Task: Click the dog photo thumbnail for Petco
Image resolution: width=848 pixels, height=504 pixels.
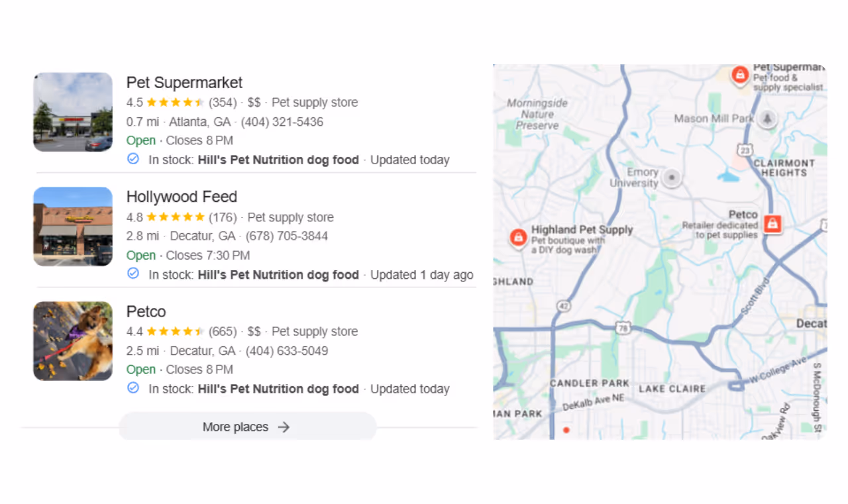Action: [72, 340]
